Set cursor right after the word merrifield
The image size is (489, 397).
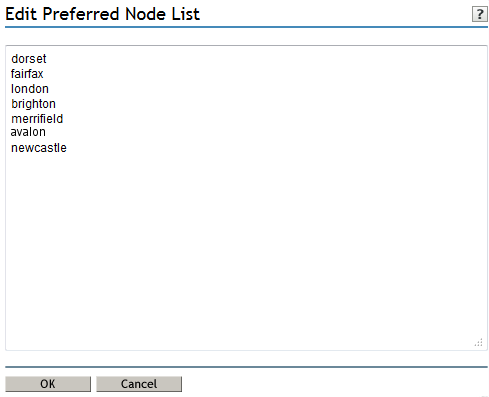click(63, 119)
